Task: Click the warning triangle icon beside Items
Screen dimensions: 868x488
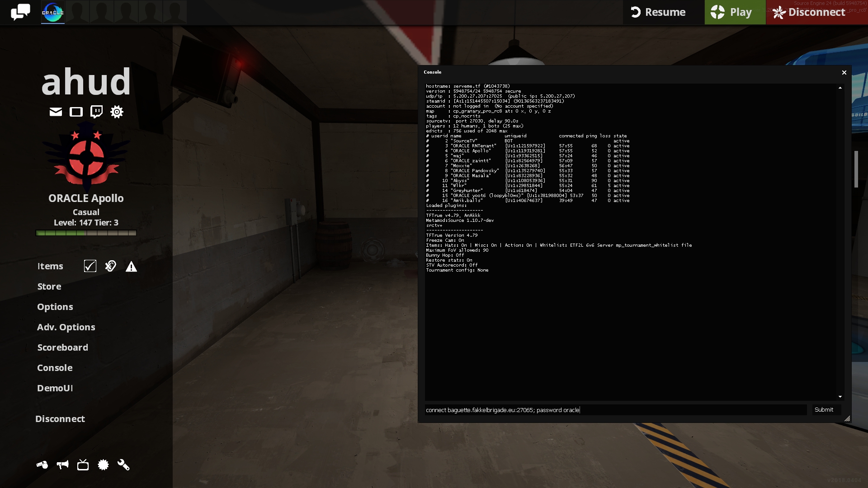Action: coord(131,267)
